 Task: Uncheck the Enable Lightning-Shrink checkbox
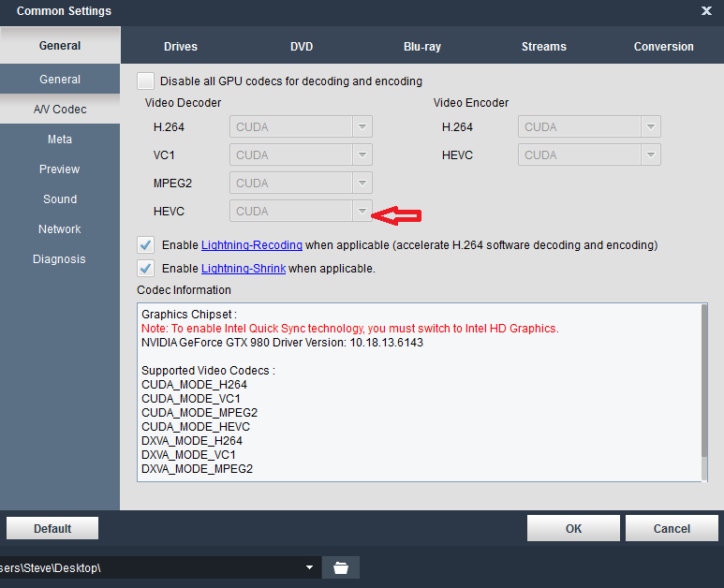[x=145, y=269]
